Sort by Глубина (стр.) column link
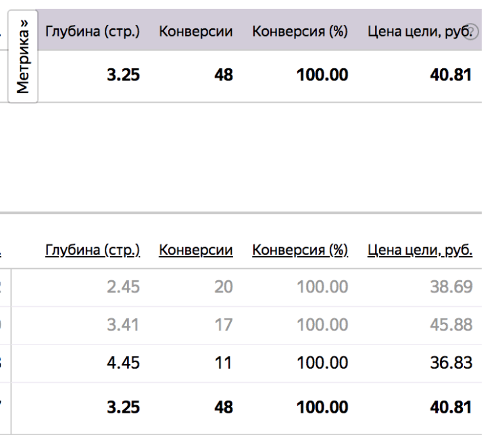The height and width of the screenshot is (435, 504). 93,251
